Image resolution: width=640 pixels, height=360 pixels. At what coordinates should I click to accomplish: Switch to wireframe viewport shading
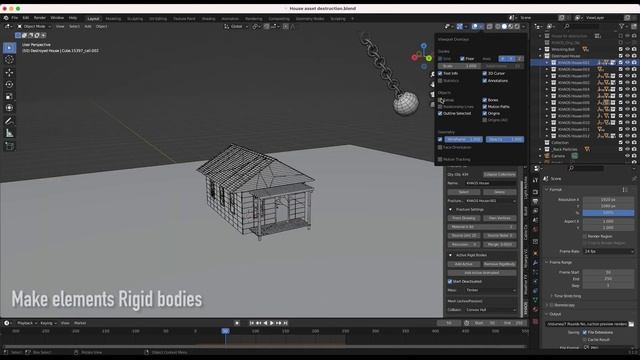[498, 27]
